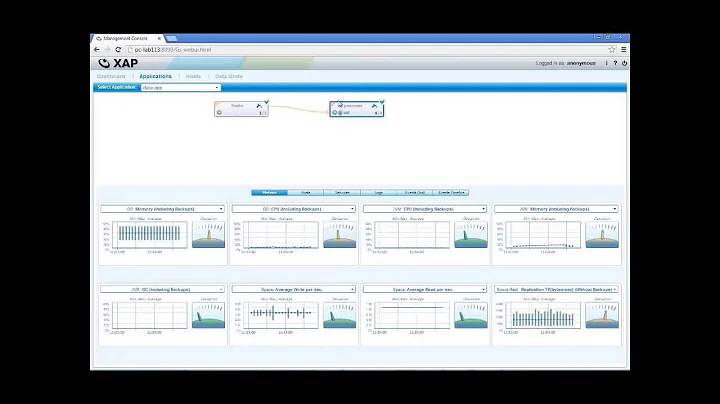The width and height of the screenshot is (720, 404).
Task: Open the Services panel tab
Action: click(x=342, y=192)
